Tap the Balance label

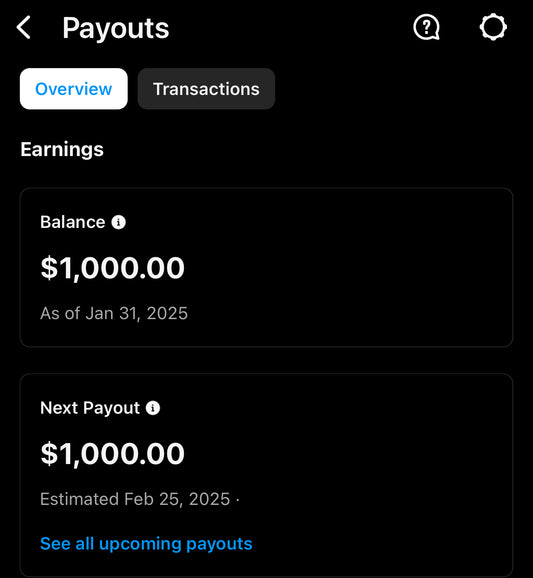[73, 222]
